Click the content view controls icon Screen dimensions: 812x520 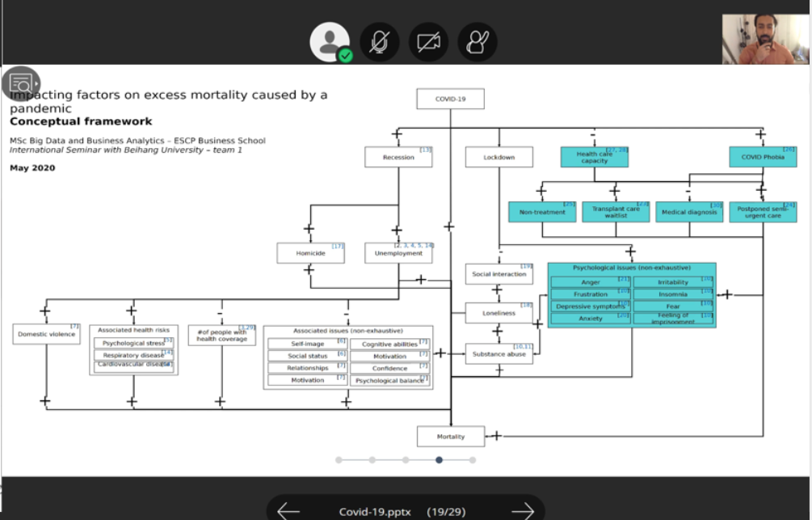(x=20, y=83)
